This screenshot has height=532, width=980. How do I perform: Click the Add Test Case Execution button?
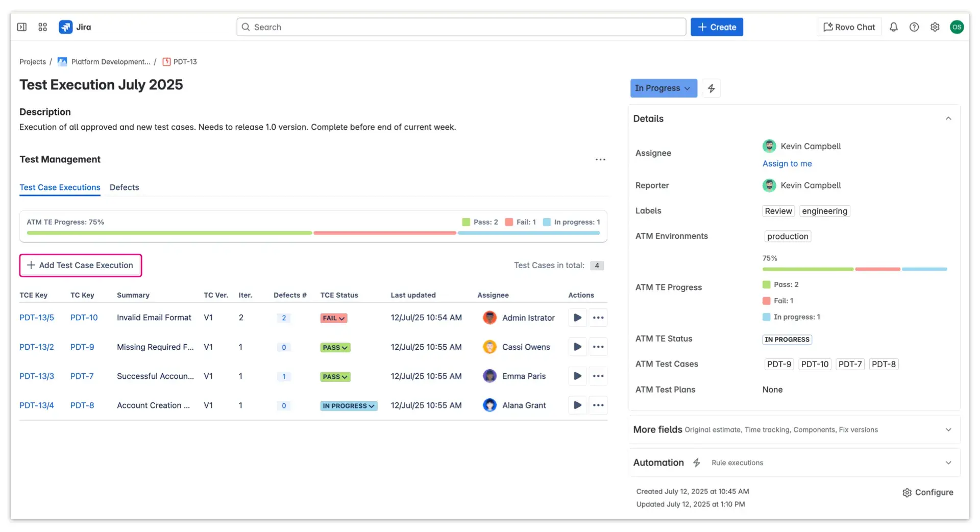(80, 265)
